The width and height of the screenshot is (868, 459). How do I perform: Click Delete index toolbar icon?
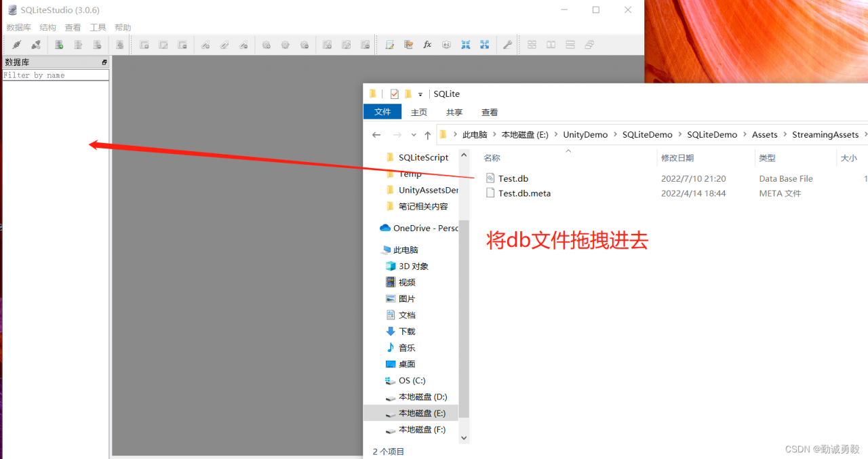(243, 45)
